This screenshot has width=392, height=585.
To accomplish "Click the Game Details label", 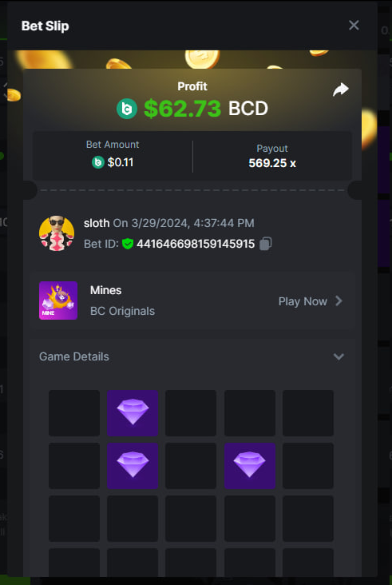I will coord(74,356).
